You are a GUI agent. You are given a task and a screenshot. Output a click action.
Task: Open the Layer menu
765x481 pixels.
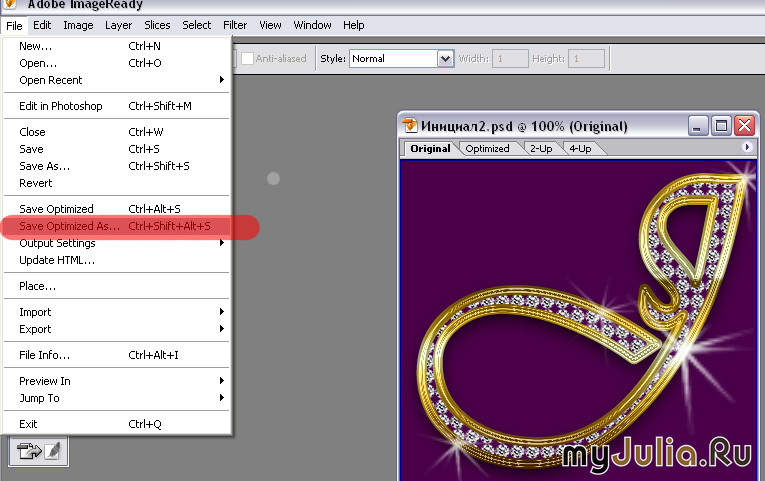[x=118, y=25]
